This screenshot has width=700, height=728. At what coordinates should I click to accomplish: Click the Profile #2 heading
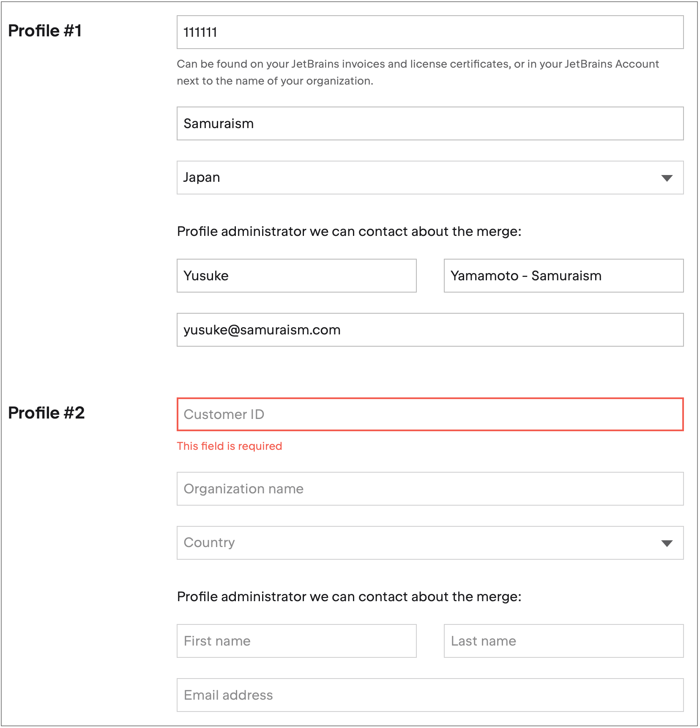coord(46,413)
